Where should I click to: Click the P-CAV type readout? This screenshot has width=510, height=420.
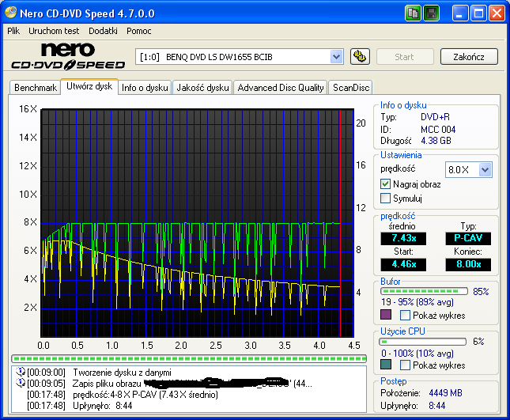click(468, 238)
